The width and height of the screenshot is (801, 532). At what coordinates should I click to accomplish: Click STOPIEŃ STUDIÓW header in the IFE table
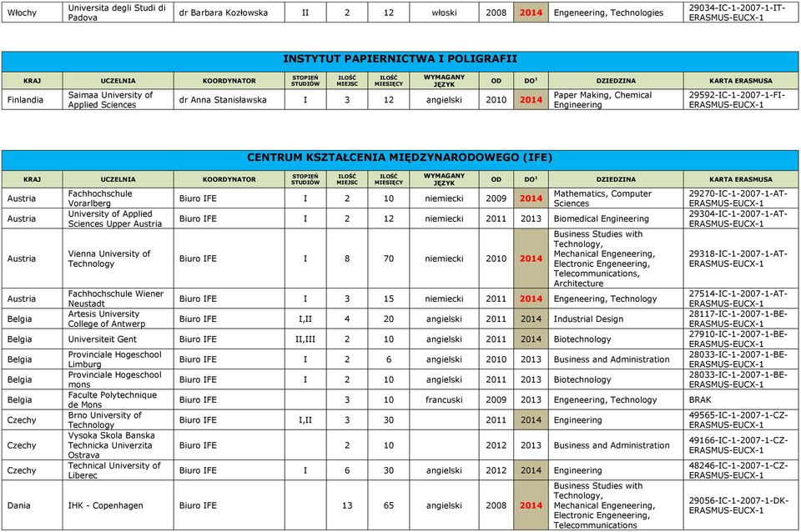point(305,179)
